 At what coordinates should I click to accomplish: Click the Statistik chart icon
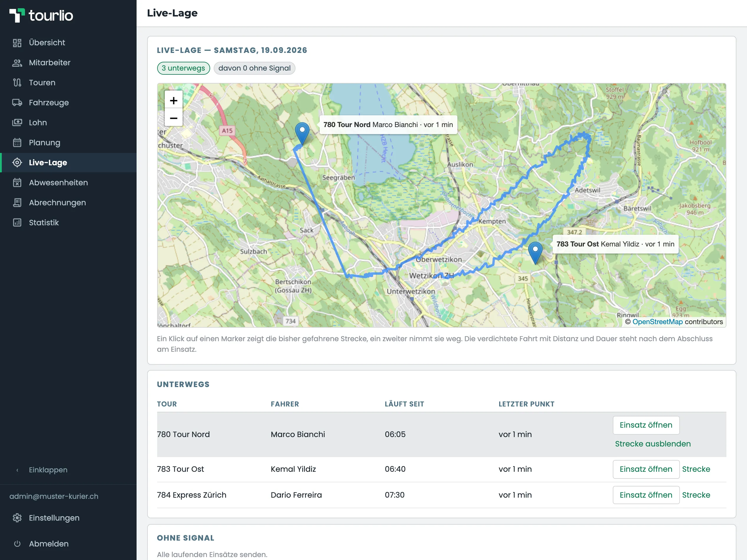coord(17,223)
